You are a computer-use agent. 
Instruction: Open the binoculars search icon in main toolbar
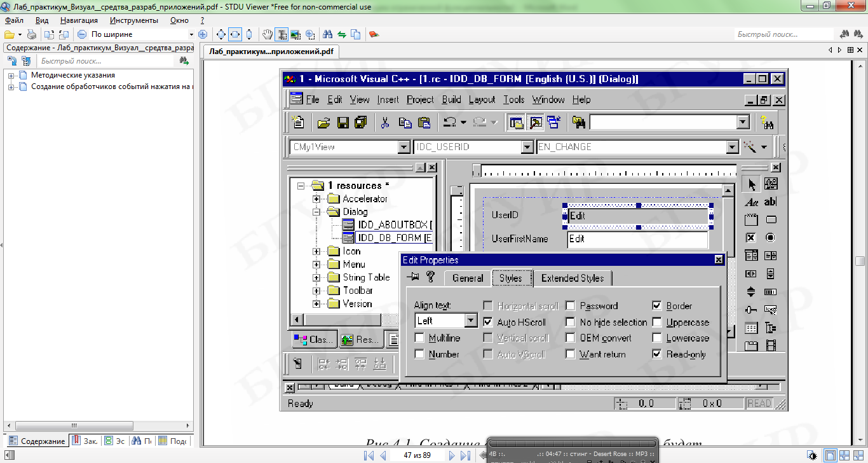pyautogui.click(x=329, y=34)
